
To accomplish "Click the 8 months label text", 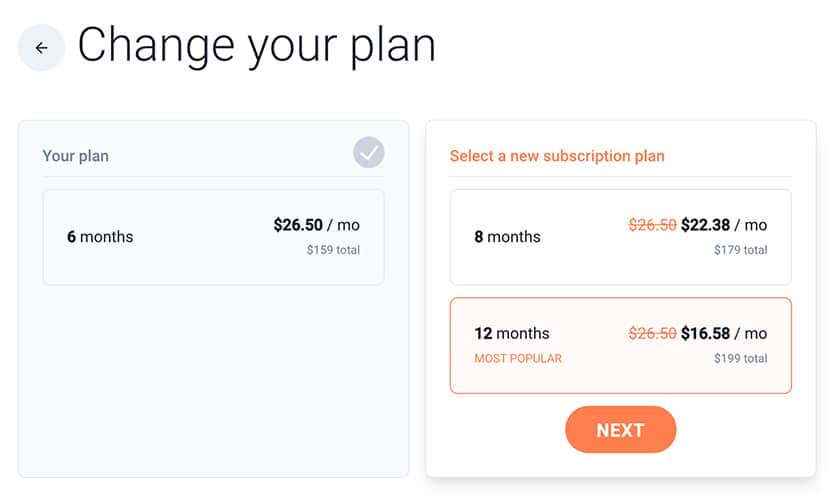I will (x=507, y=237).
